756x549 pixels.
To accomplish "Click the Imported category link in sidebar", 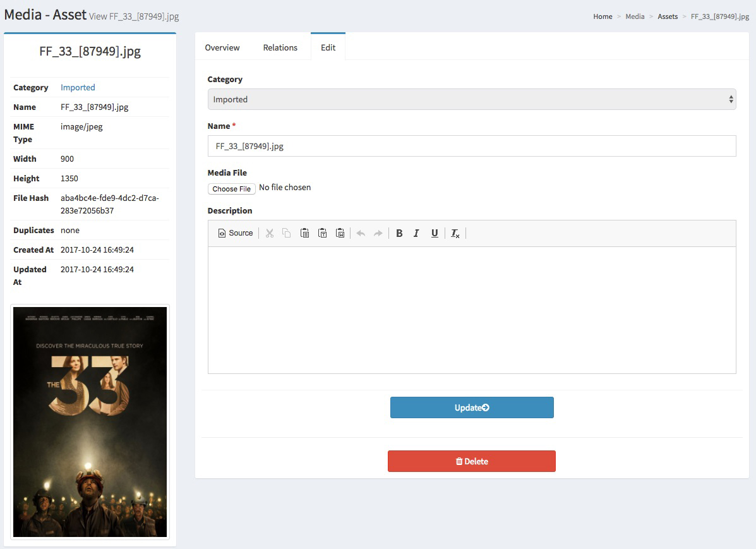I will (x=78, y=87).
